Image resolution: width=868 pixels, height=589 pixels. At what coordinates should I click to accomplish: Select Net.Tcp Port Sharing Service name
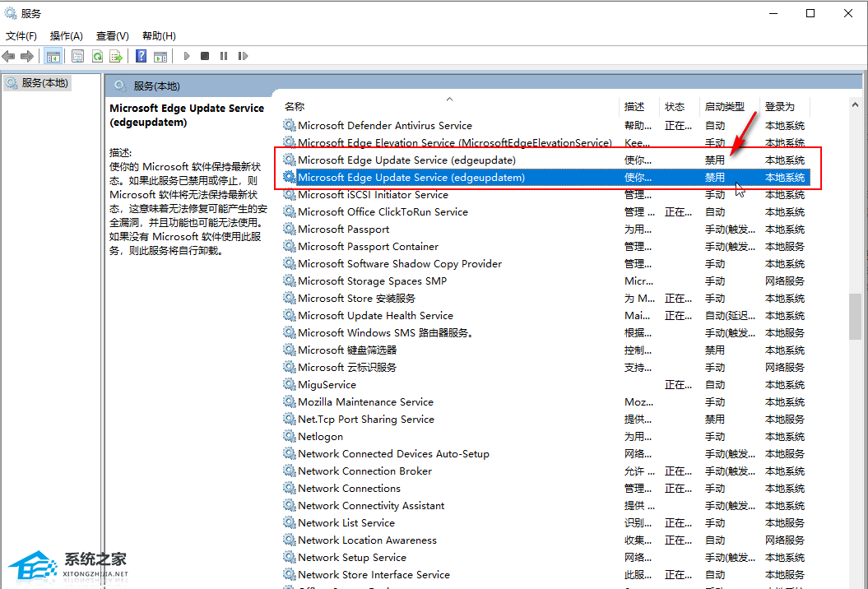click(366, 419)
